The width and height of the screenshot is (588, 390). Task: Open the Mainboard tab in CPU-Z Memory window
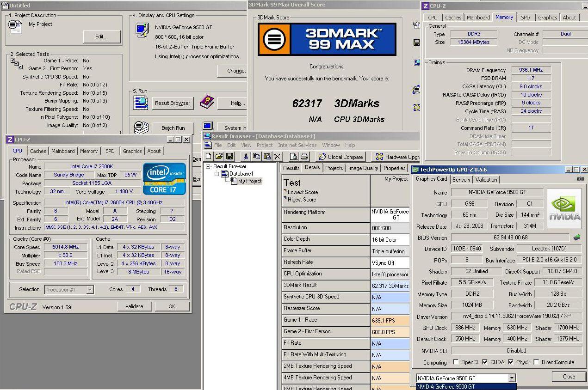[478, 18]
